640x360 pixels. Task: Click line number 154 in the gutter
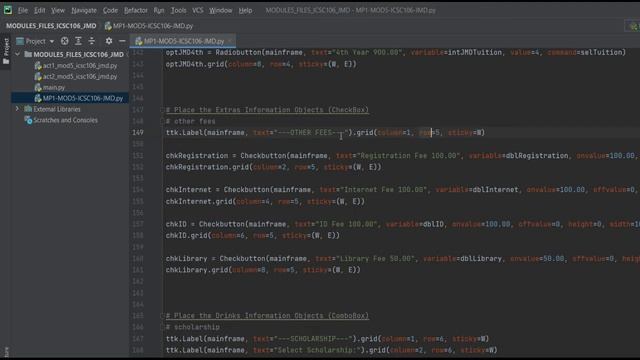[138, 190]
